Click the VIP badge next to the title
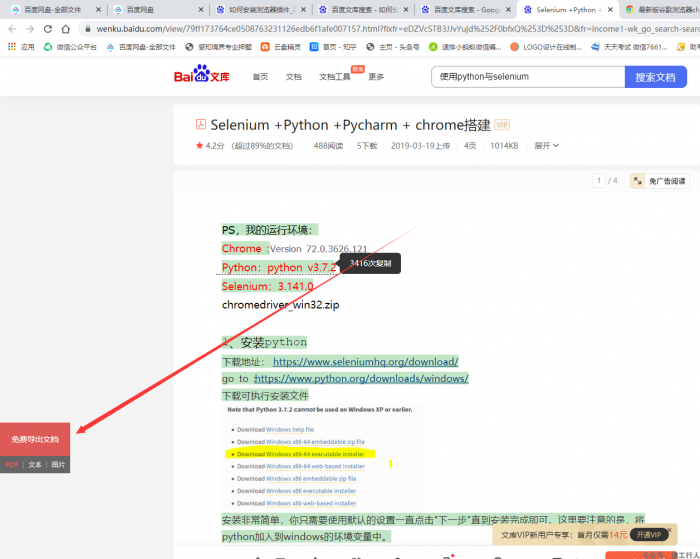The width and height of the screenshot is (700, 559). (502, 125)
